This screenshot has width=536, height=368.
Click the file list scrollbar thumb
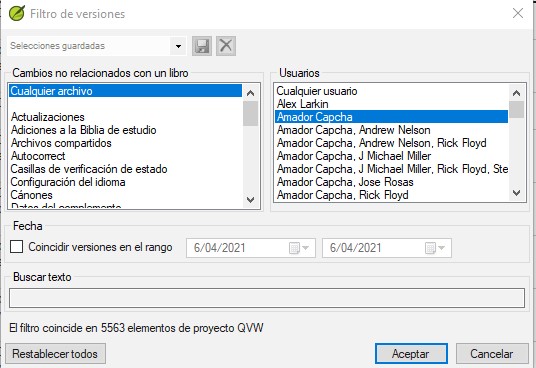pos(251,113)
